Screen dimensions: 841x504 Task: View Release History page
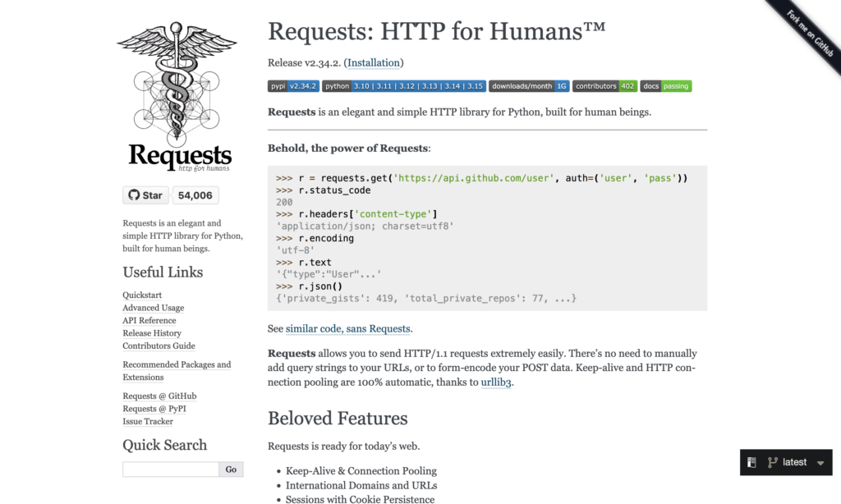[x=152, y=333]
